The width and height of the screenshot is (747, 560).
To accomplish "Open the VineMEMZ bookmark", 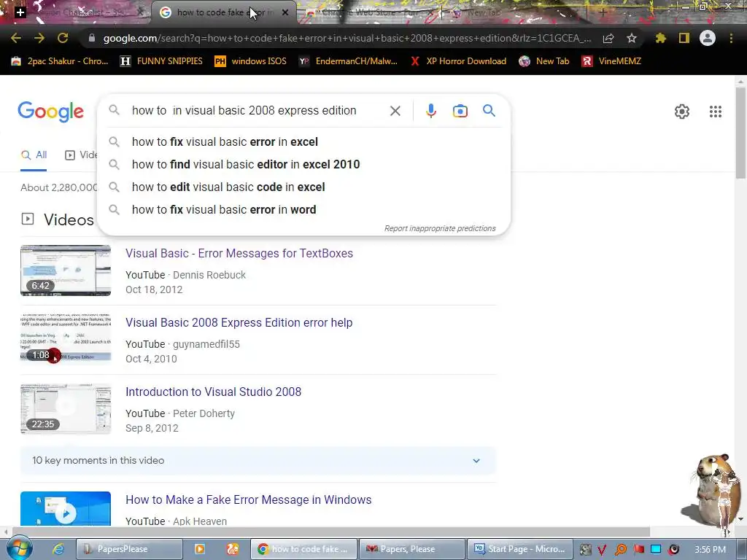I will (612, 61).
